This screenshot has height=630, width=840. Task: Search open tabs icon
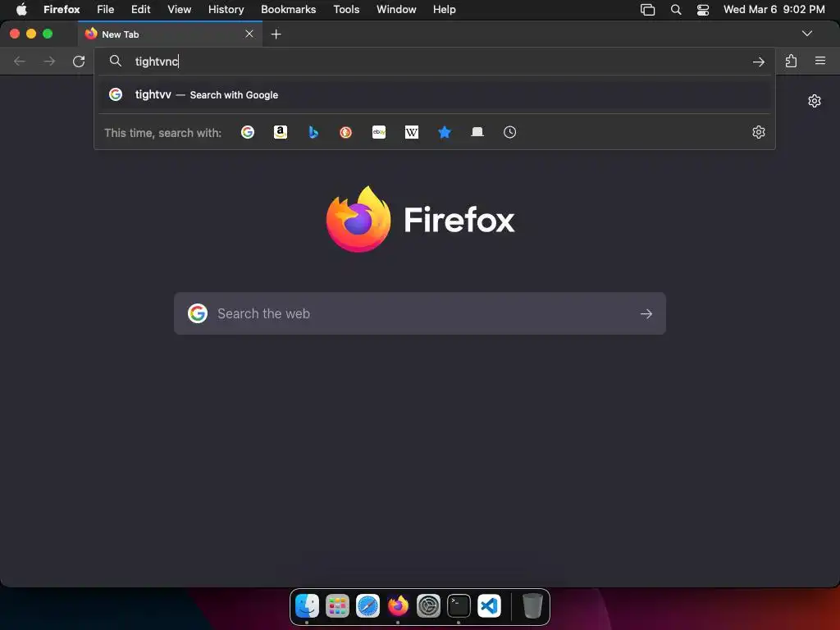477,132
